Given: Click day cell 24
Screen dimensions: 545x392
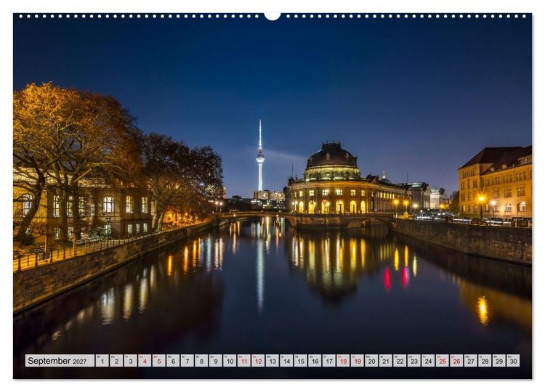Looking at the screenshot, I should tap(429, 360).
